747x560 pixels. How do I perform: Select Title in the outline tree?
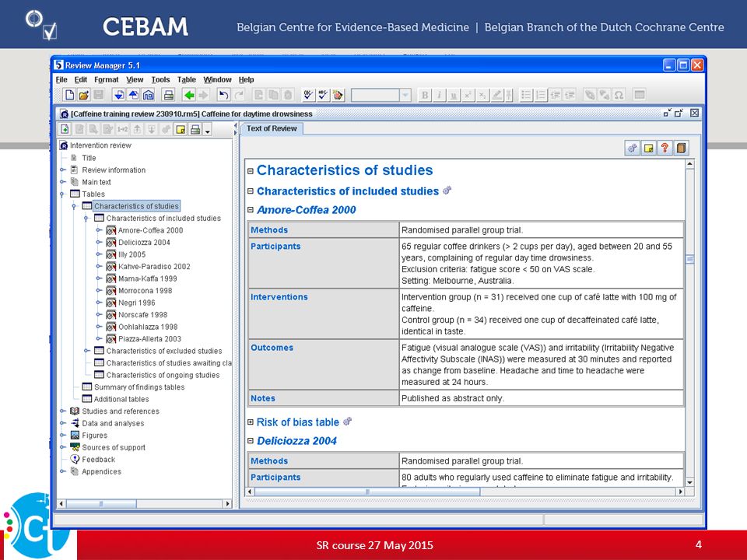tap(89, 158)
